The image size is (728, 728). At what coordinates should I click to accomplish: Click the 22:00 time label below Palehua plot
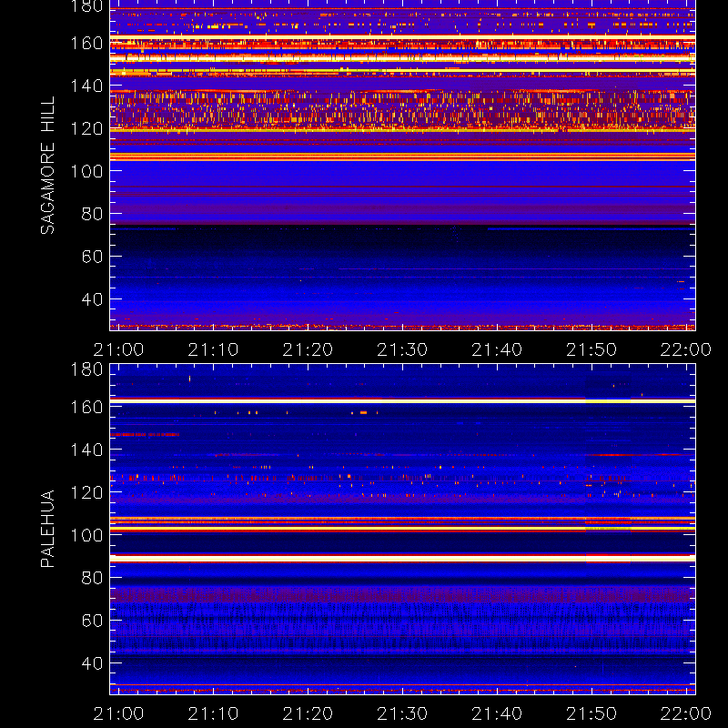(x=686, y=713)
